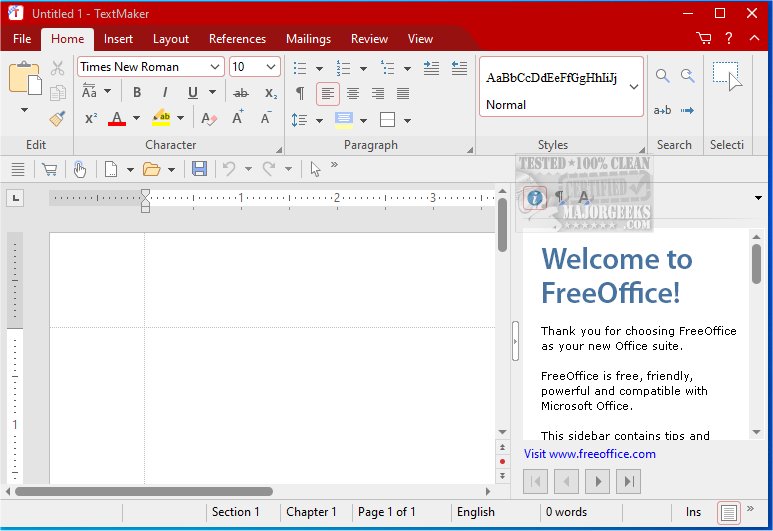Image resolution: width=773 pixels, height=531 pixels.
Task: Click the shopping cart icon in quick toolbar
Action: [x=48, y=169]
